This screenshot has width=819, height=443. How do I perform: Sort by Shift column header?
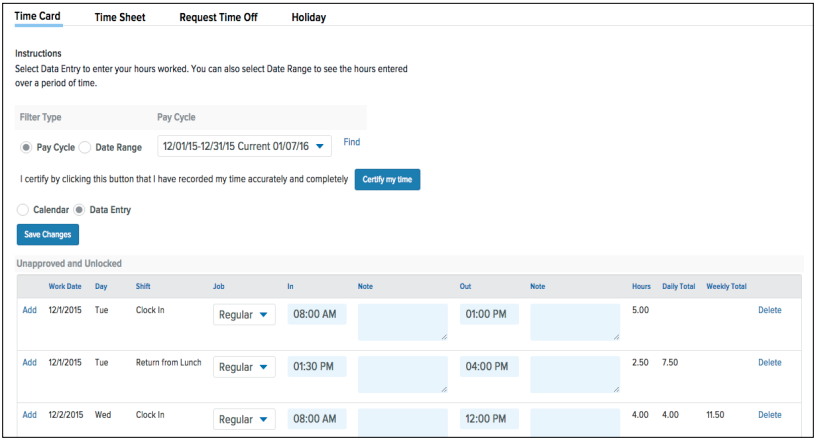[143, 286]
